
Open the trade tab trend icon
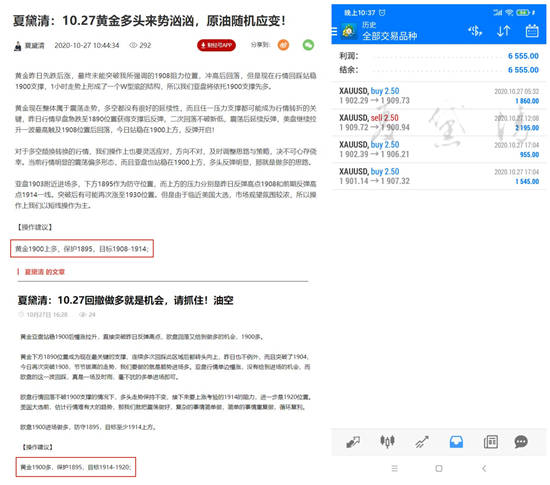(x=422, y=442)
